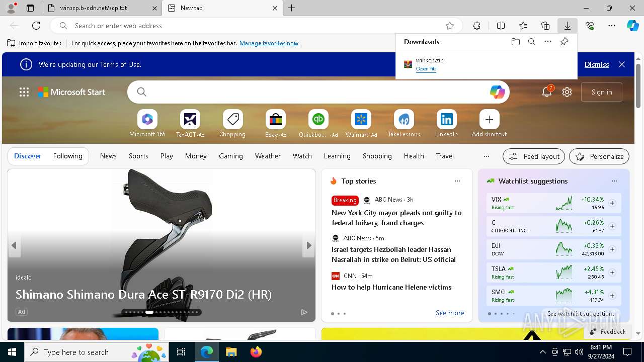The image size is (644, 362).
Task: Click Open file under winscp.zip
Action: (426, 69)
